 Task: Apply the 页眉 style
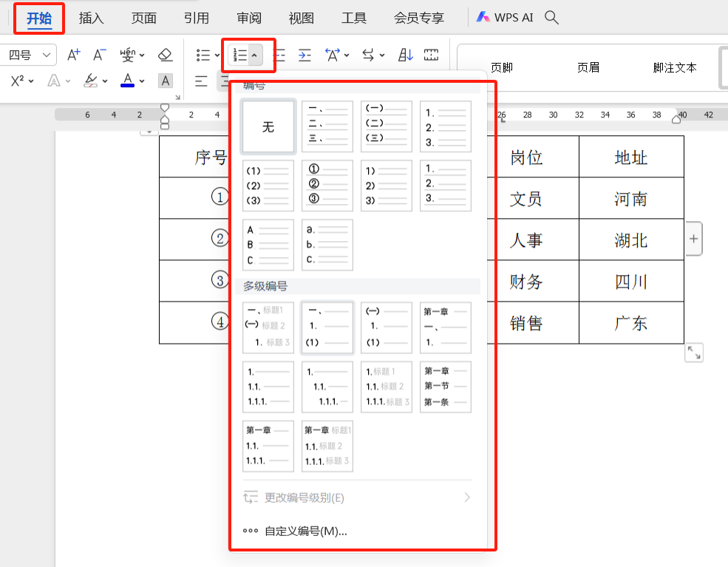[x=588, y=68]
